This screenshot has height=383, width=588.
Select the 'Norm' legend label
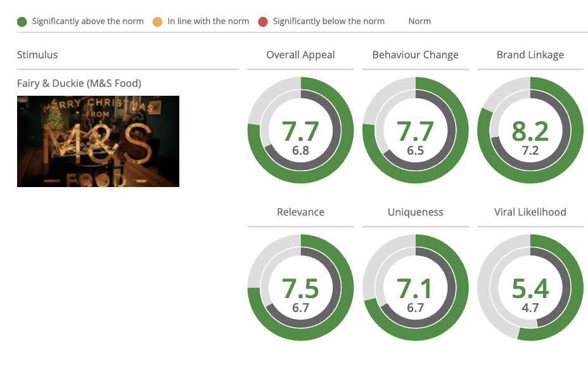coord(419,22)
